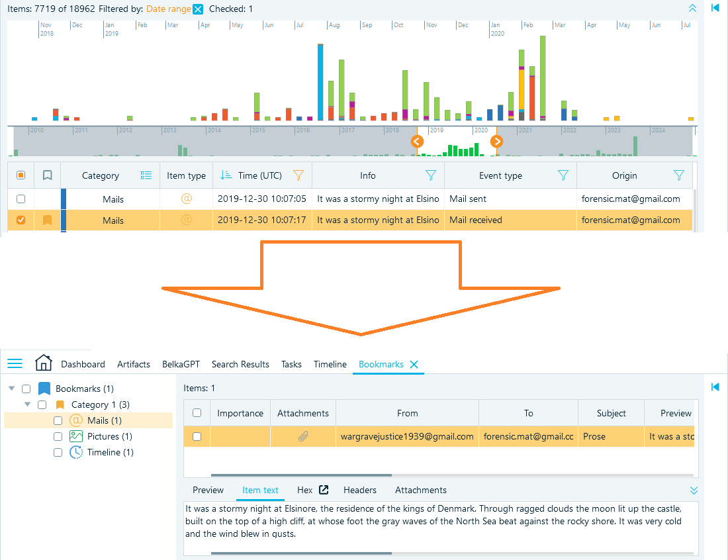Screen dimensions: 728x560
Task: Sort by the Importance column header
Action: click(x=240, y=413)
